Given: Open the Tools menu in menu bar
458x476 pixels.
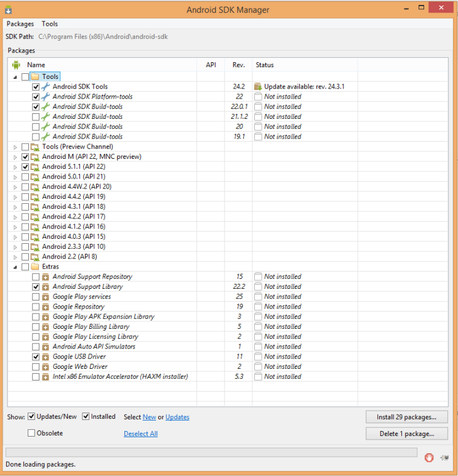Looking at the screenshot, I should [x=50, y=24].
